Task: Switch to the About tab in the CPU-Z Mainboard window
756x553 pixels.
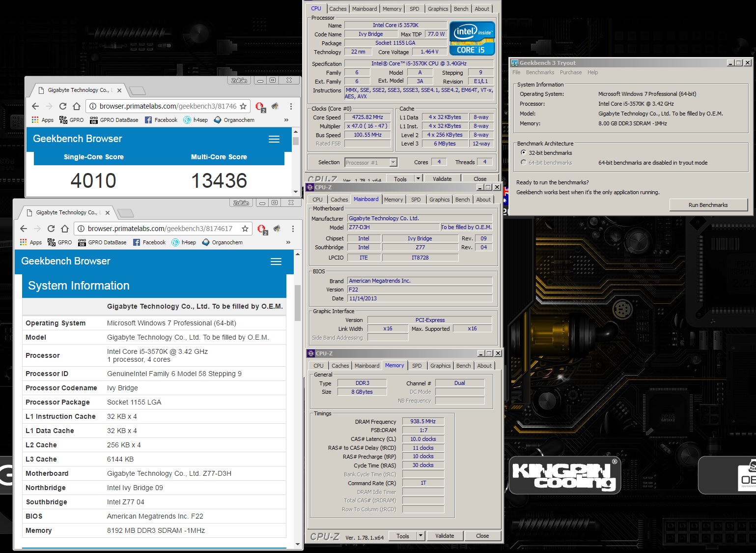Action: pos(483,200)
